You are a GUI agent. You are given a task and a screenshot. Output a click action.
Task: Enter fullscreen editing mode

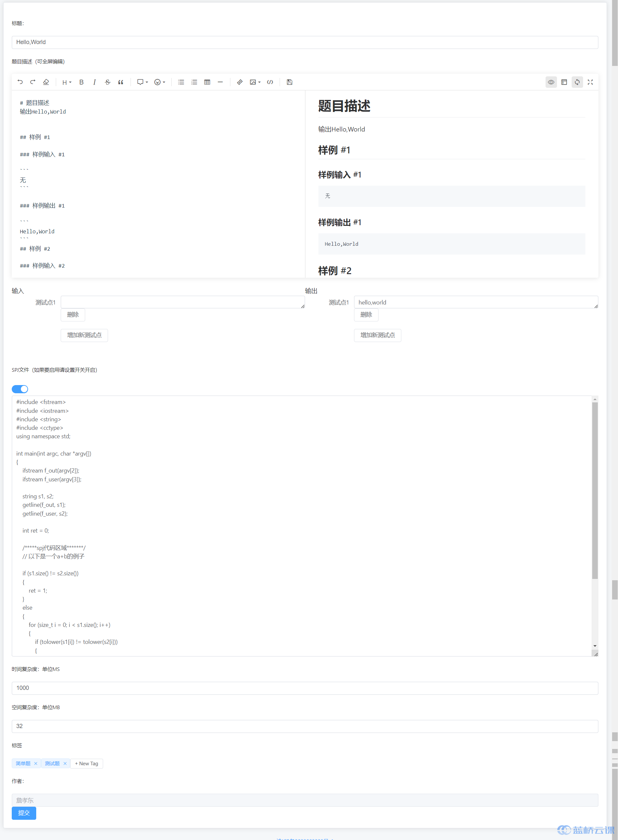tap(590, 82)
